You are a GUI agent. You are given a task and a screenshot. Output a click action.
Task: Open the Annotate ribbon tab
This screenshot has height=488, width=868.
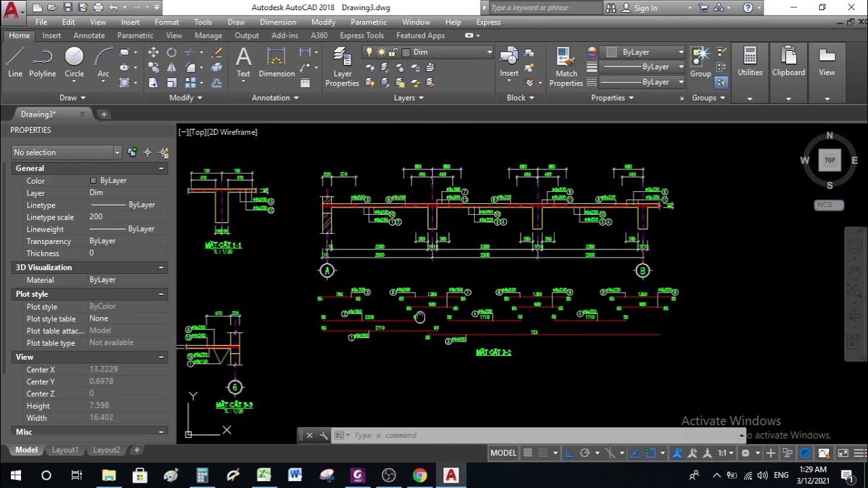click(89, 35)
